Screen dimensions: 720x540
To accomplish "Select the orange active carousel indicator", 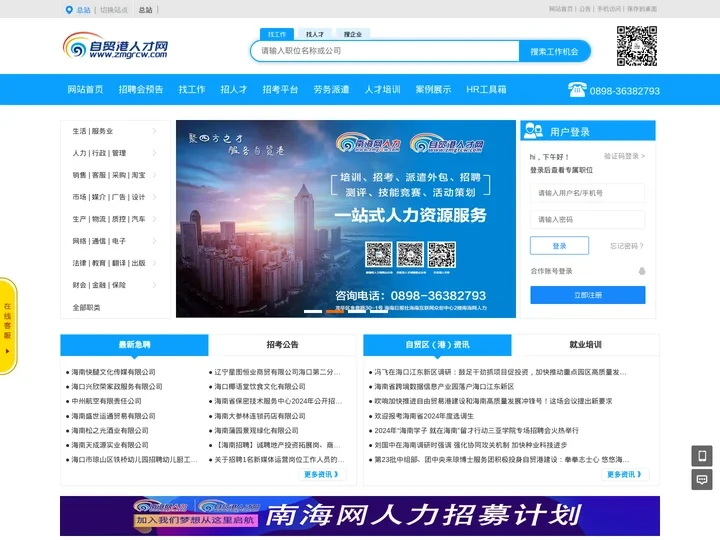I will [x=335, y=311].
